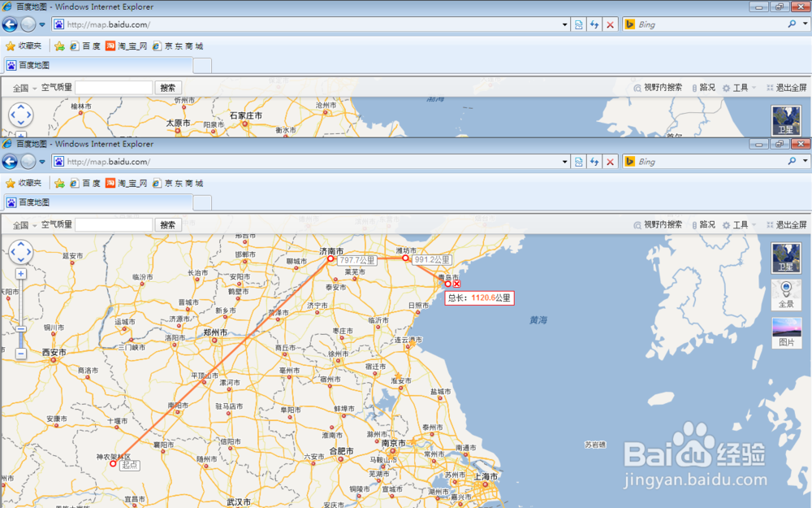Open the address bar dropdown in the upper window

564,24
